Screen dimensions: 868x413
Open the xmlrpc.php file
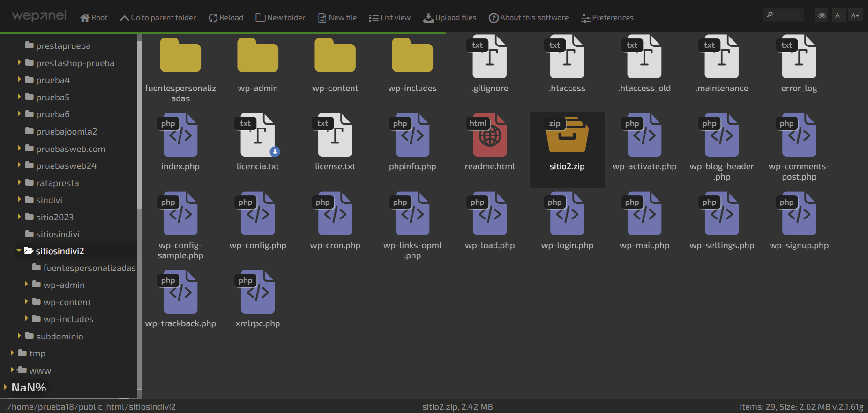click(257, 293)
